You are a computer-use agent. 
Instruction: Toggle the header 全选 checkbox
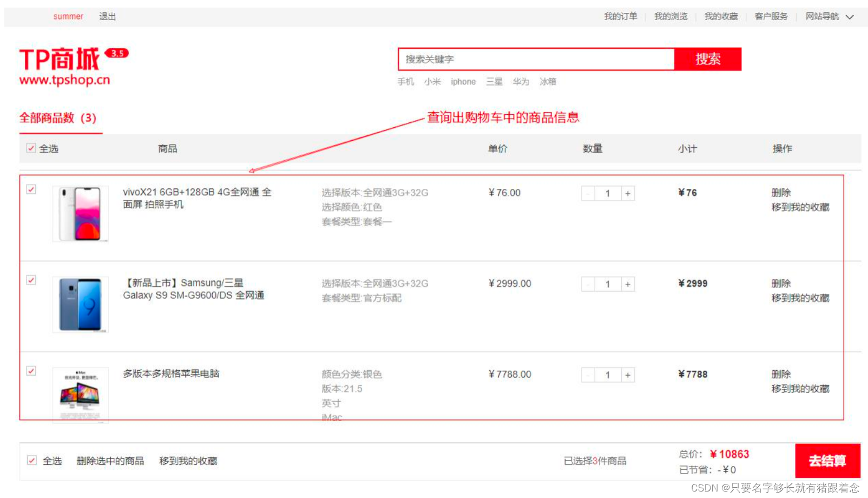pos(31,148)
